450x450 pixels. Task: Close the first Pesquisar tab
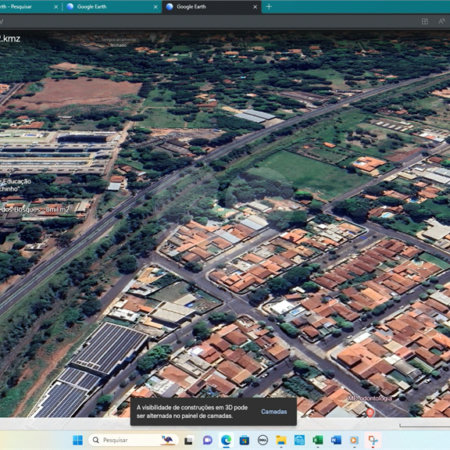point(56,7)
